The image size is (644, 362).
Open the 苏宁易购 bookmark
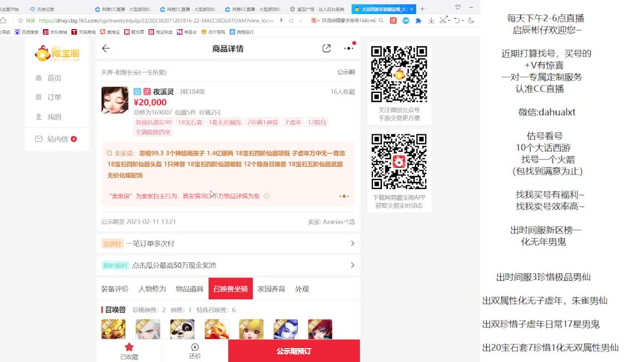coord(213,32)
